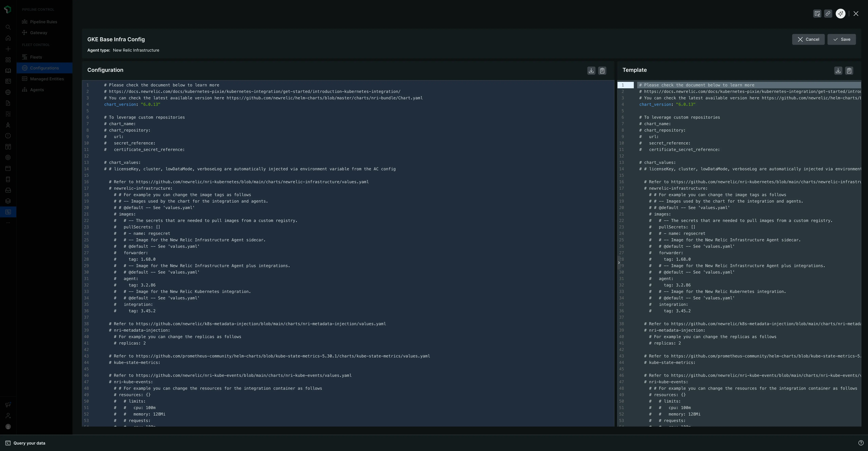
Task: Switch to Pipeline Rules section
Action: tap(43, 22)
